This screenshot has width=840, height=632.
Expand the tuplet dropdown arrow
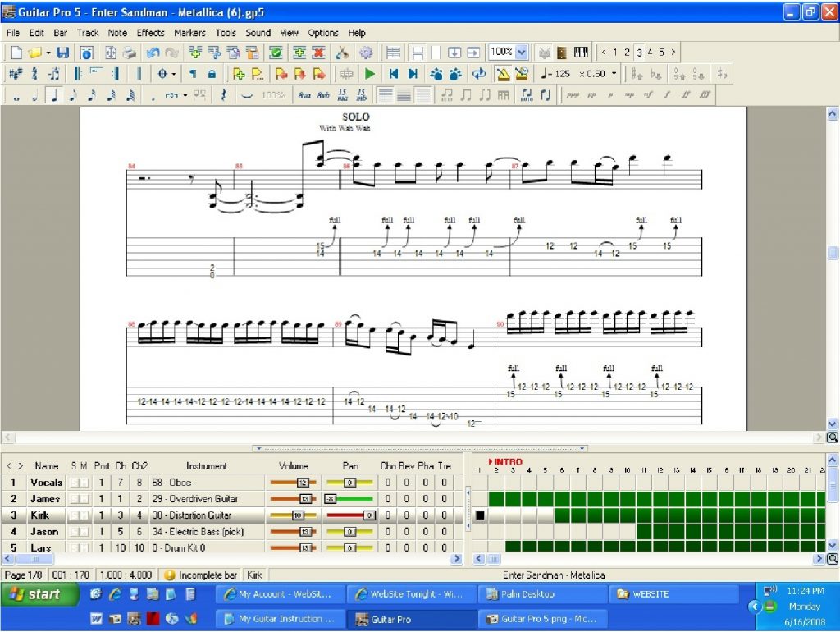[185, 95]
